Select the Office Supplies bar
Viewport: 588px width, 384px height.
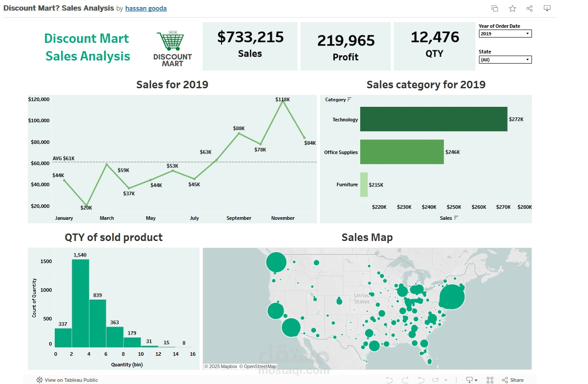402,152
